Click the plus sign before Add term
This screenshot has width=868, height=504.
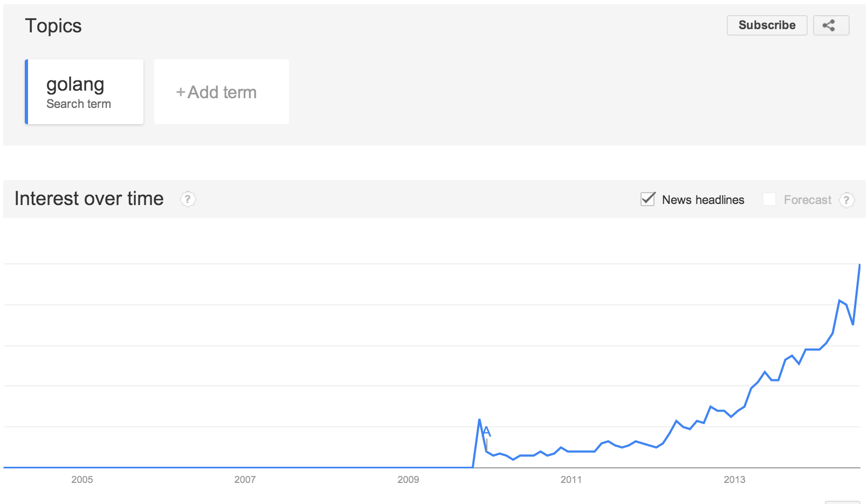pos(181,92)
